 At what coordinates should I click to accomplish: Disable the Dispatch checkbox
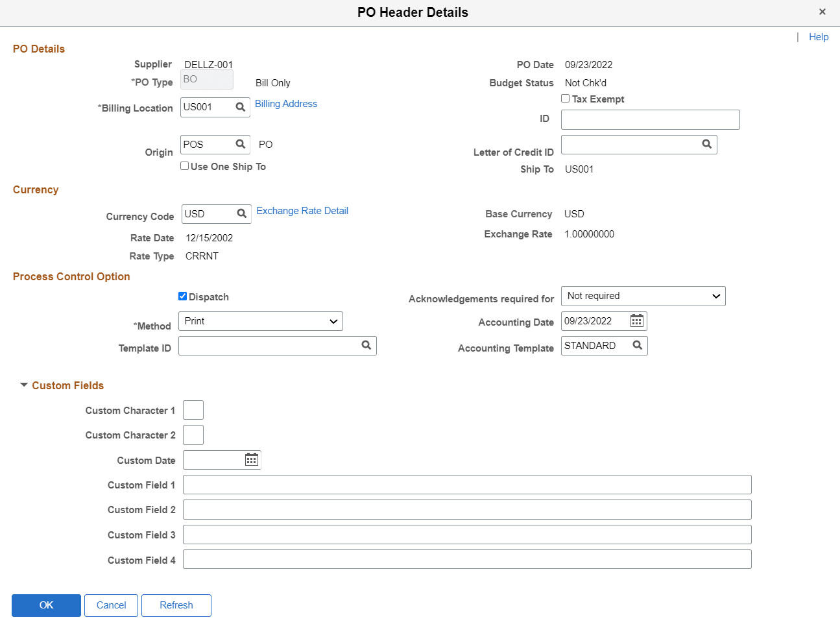(x=182, y=296)
